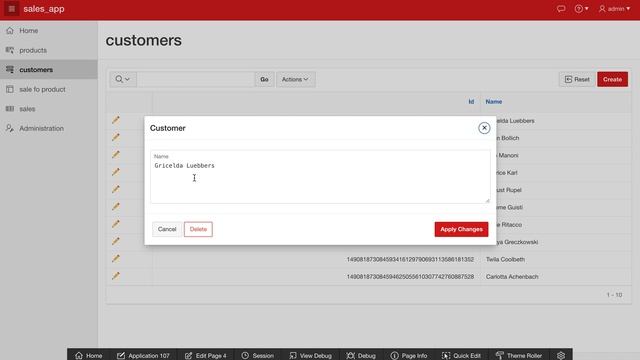Click Edit Page 4 in developer toolbar
Screen dimensions: 640x360
206,356
